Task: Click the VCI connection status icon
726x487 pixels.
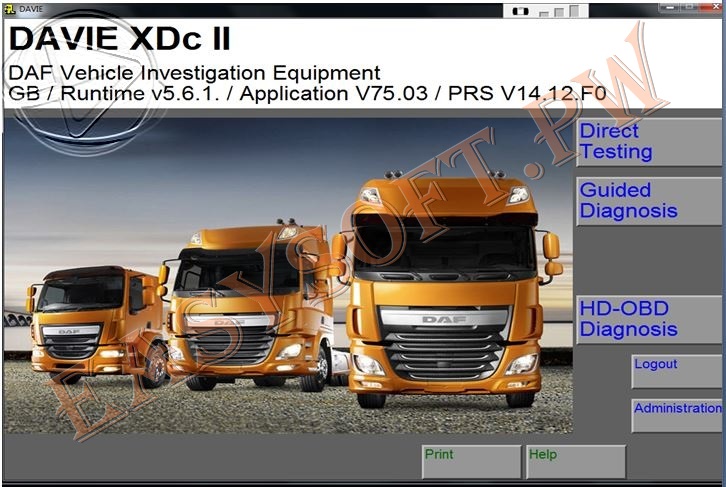Action: point(520,11)
